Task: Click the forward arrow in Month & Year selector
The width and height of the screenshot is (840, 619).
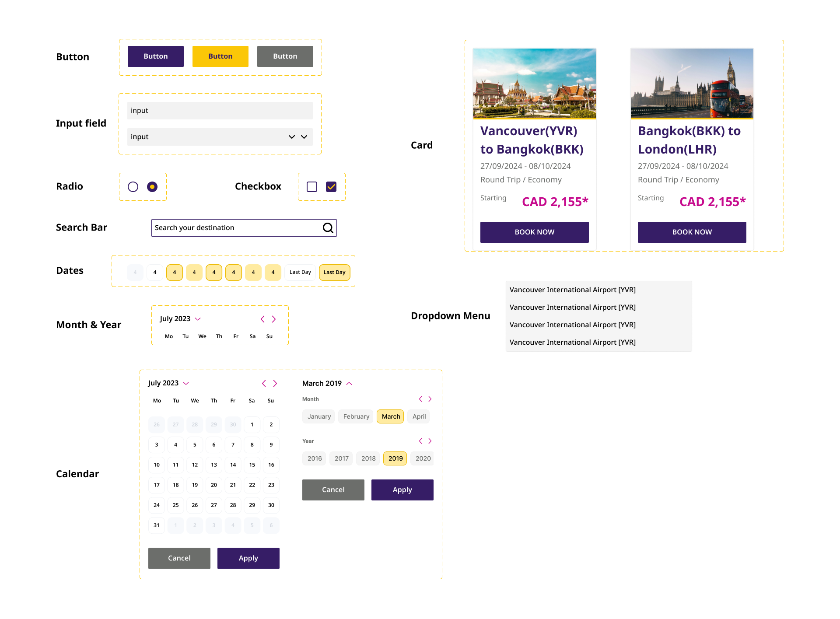Action: pos(275,320)
